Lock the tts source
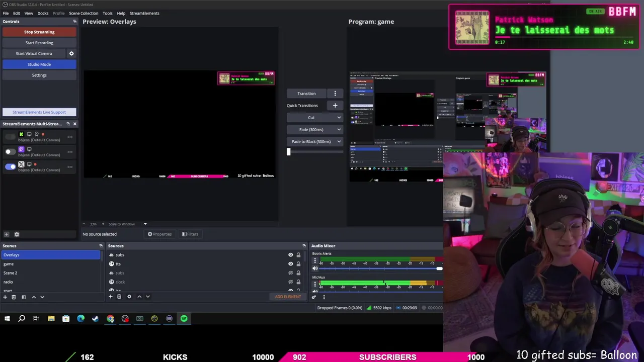Screen dimensions: 644x362 tap(298, 264)
